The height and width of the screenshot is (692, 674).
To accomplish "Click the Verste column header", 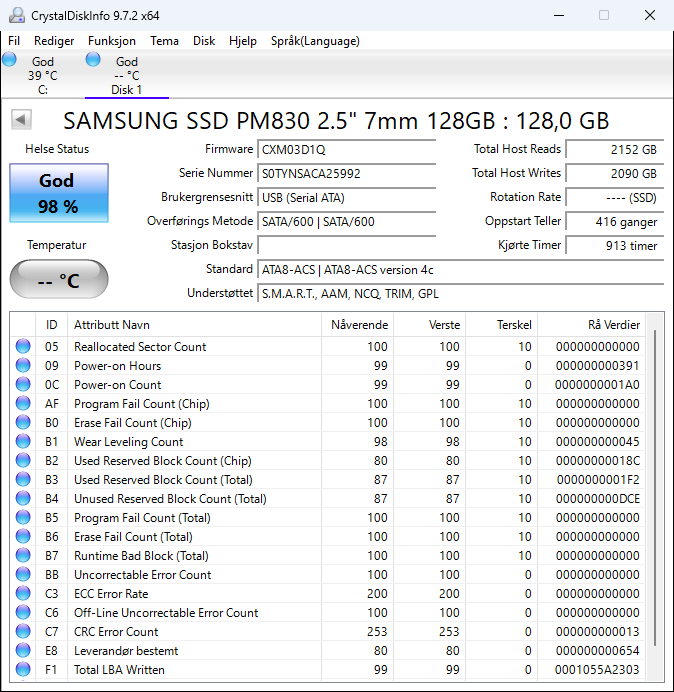I will pos(429,325).
